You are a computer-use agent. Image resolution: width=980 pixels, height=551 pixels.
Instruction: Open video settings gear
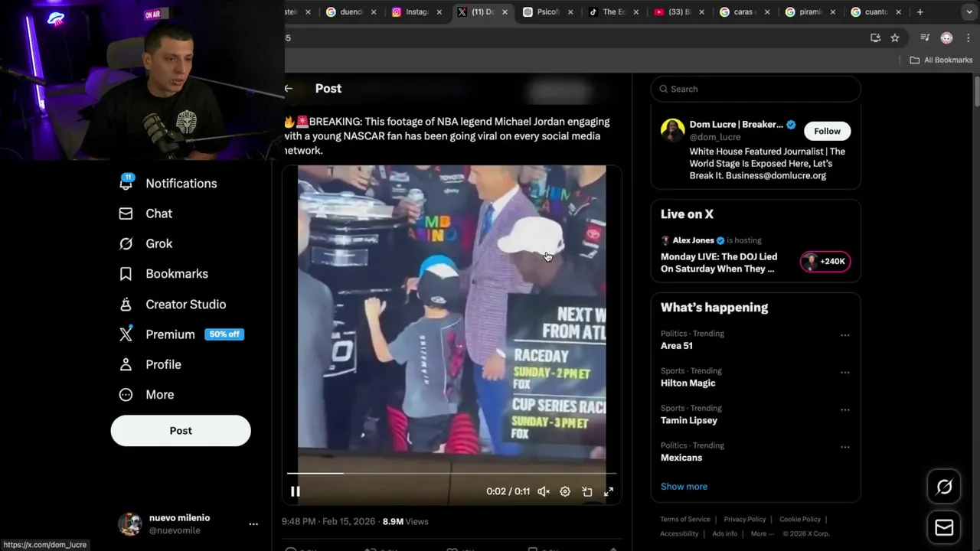pyautogui.click(x=565, y=491)
